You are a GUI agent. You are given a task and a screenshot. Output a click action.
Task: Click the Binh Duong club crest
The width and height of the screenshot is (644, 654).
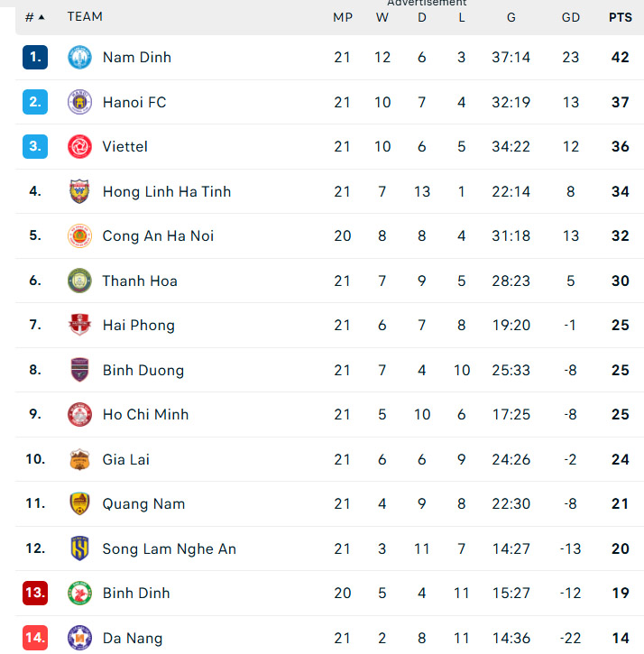[79, 370]
